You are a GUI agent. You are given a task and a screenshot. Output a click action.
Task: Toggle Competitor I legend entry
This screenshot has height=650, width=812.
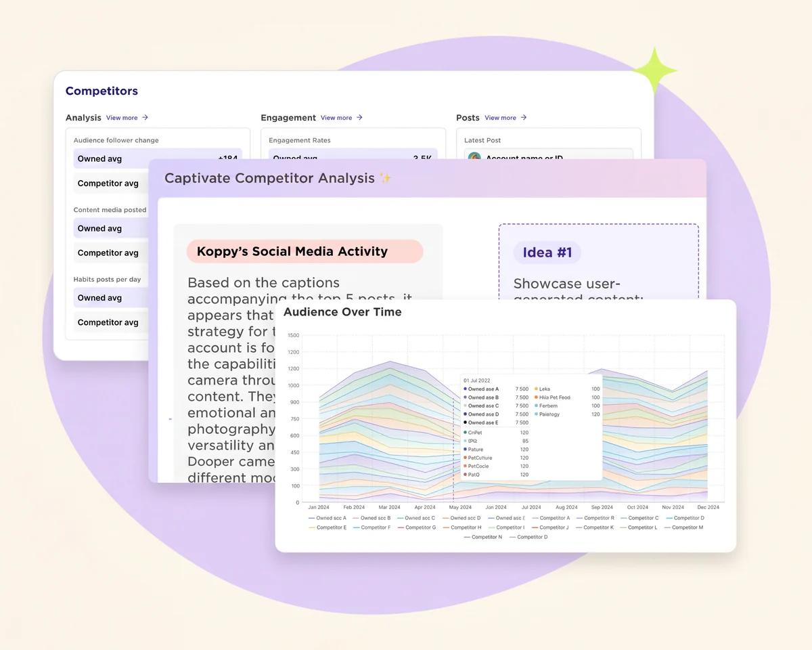pyautogui.click(x=505, y=527)
